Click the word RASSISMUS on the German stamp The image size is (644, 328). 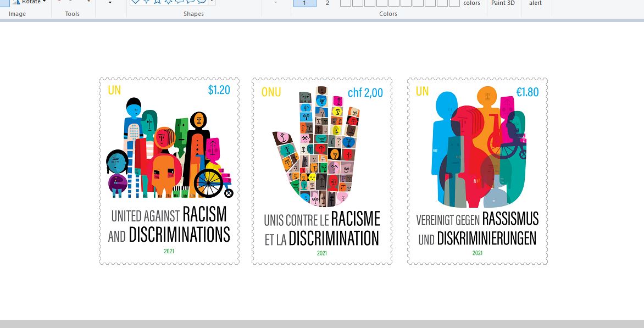pyautogui.click(x=510, y=219)
